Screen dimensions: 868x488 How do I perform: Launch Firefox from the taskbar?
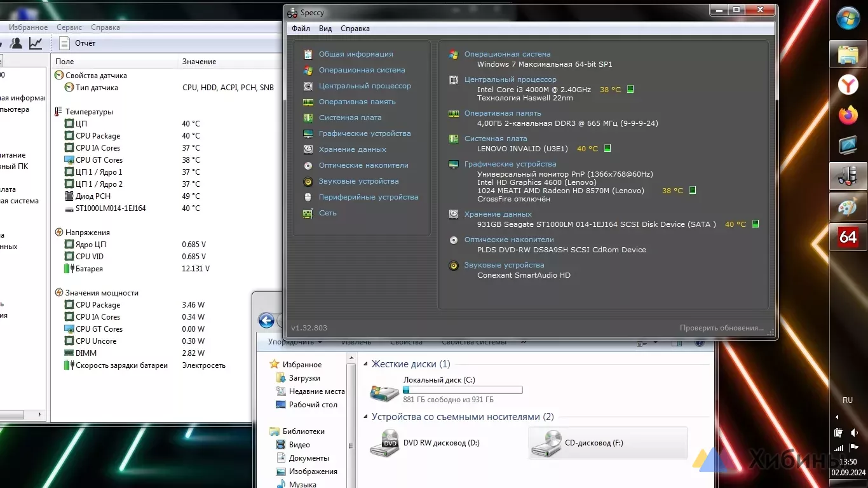848,115
